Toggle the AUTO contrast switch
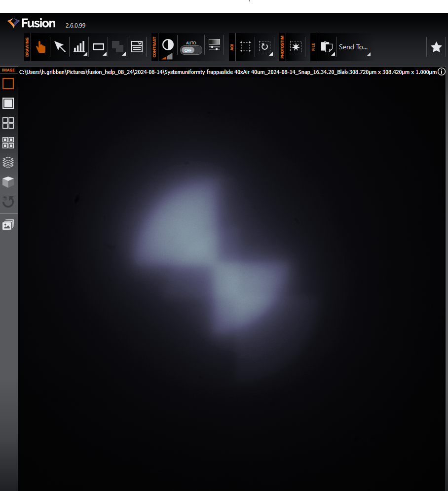Image resolution: width=448 pixels, height=491 pixels. pyautogui.click(x=190, y=50)
